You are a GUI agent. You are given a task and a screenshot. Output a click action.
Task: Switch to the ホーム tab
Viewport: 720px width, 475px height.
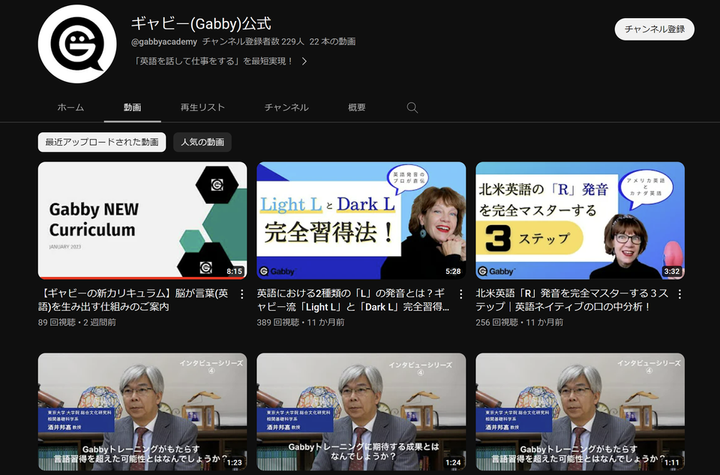(71, 107)
